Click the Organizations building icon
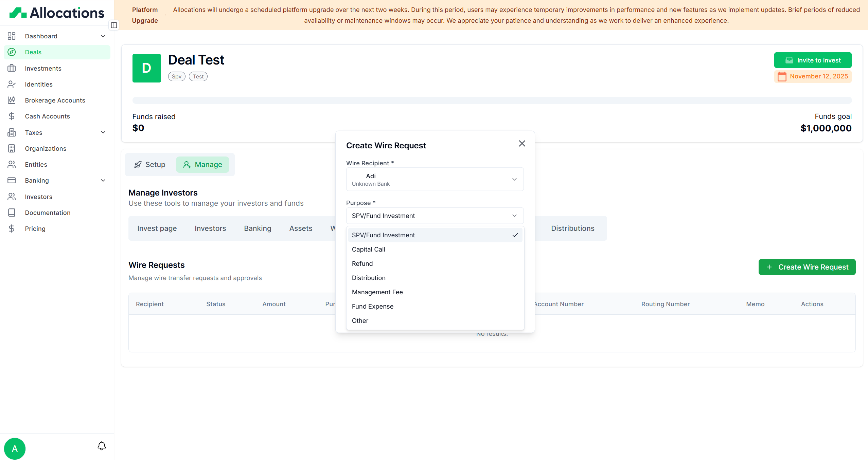 click(12, 148)
